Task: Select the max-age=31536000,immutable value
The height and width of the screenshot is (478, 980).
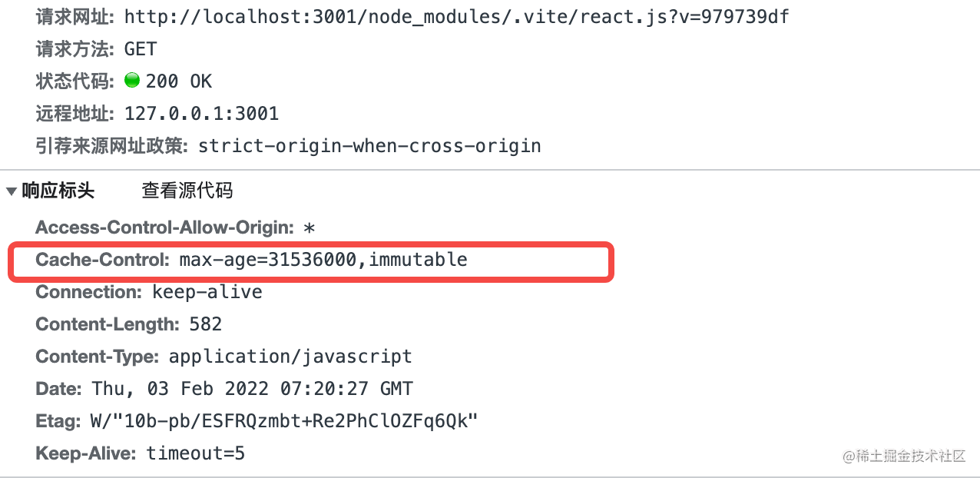Action: tap(323, 260)
